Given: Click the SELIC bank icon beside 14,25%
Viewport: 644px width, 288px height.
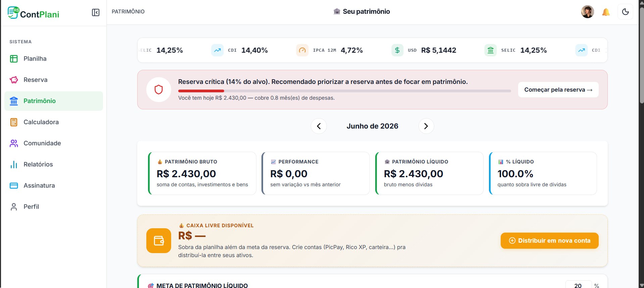Looking at the screenshot, I should coord(491,50).
